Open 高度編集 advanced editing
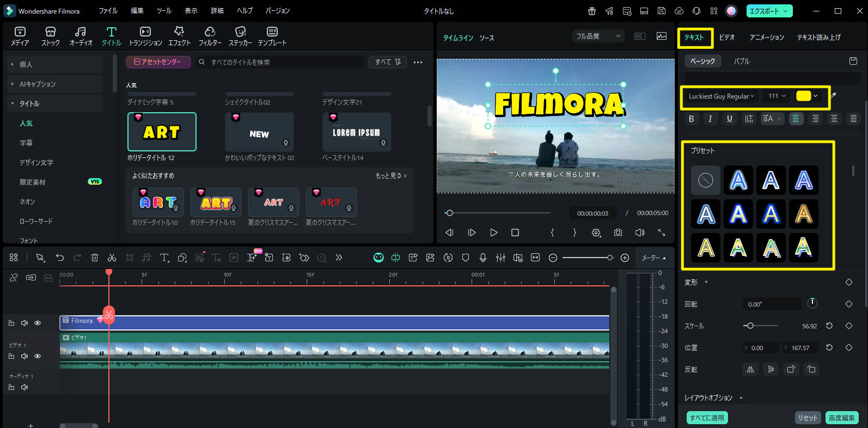The width and height of the screenshot is (868, 428). point(842,418)
